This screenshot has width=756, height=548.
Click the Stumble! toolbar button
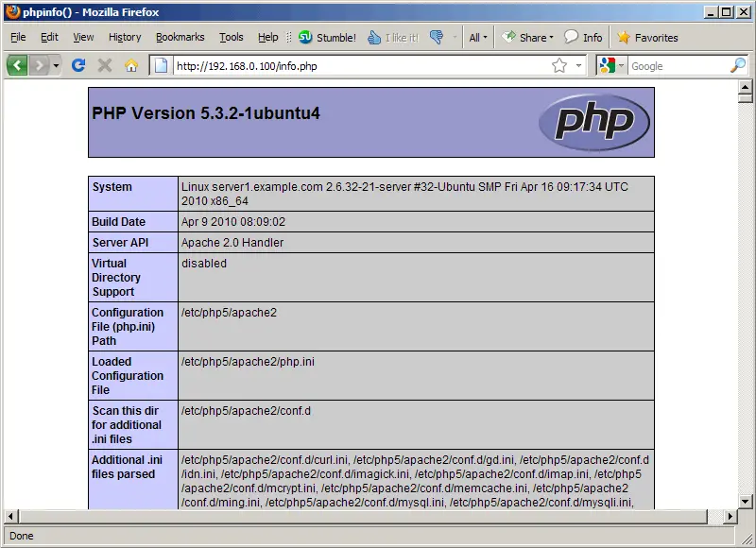click(x=327, y=37)
